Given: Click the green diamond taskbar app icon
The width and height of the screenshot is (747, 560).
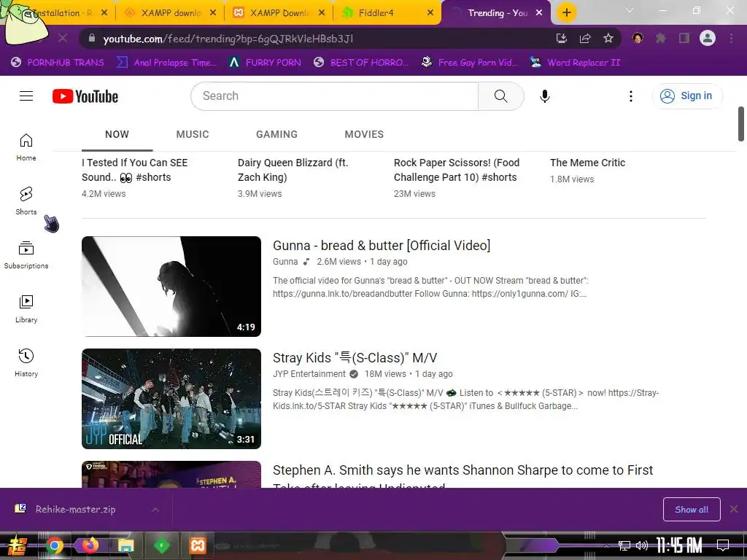Looking at the screenshot, I should click(161, 545).
